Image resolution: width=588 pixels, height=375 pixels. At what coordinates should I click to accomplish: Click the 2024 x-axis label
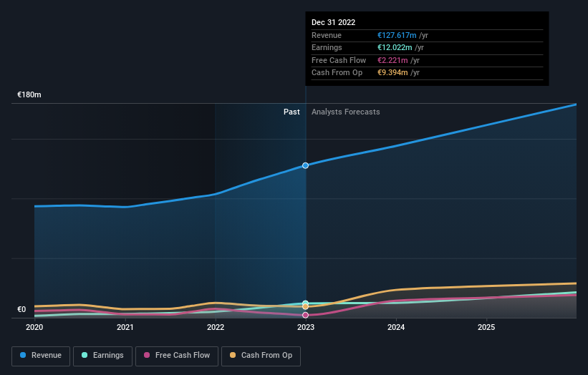[396, 328]
